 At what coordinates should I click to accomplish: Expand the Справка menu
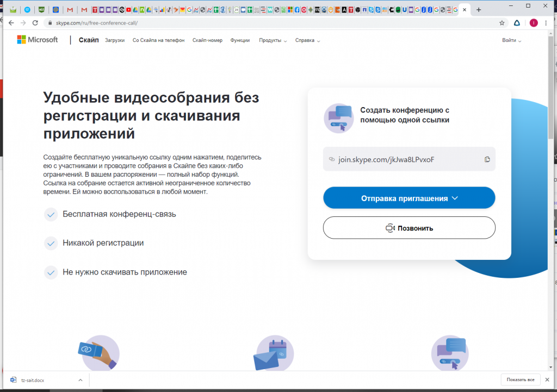point(307,40)
